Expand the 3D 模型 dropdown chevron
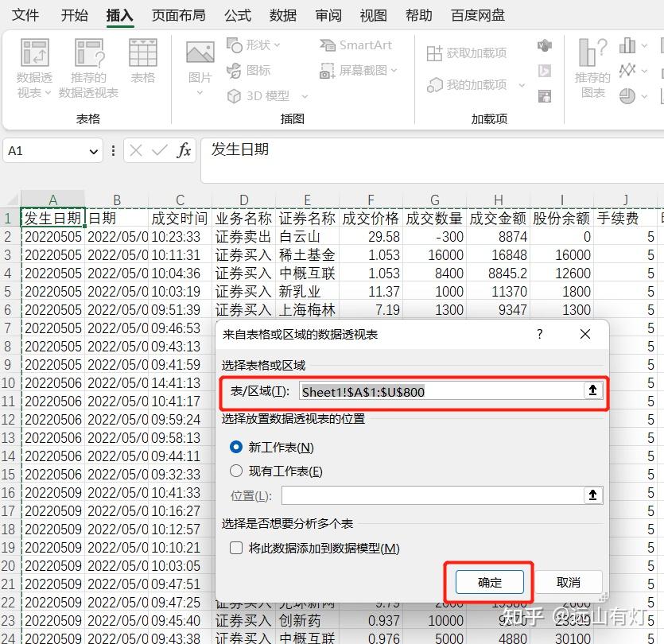Image resolution: width=664 pixels, height=644 pixels. pyautogui.click(x=305, y=96)
